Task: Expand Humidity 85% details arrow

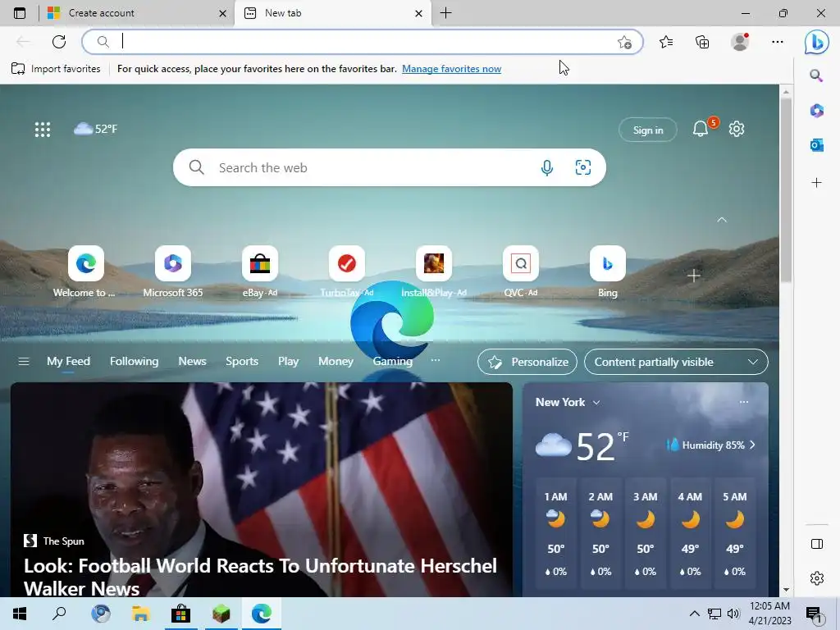Action: pos(753,445)
